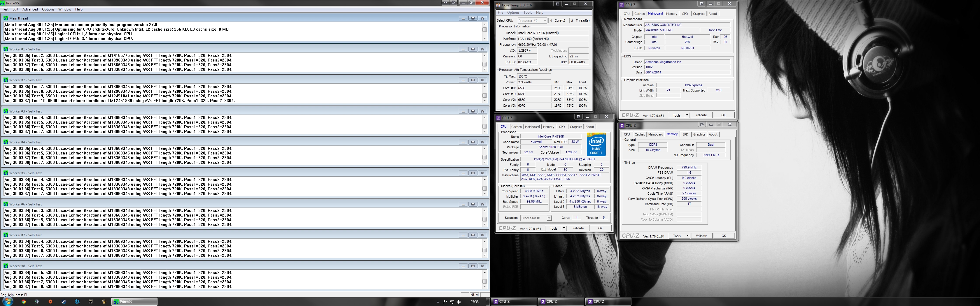Click the arrow-box title button in Core Temp
980x306 pixels.
tap(557, 4)
